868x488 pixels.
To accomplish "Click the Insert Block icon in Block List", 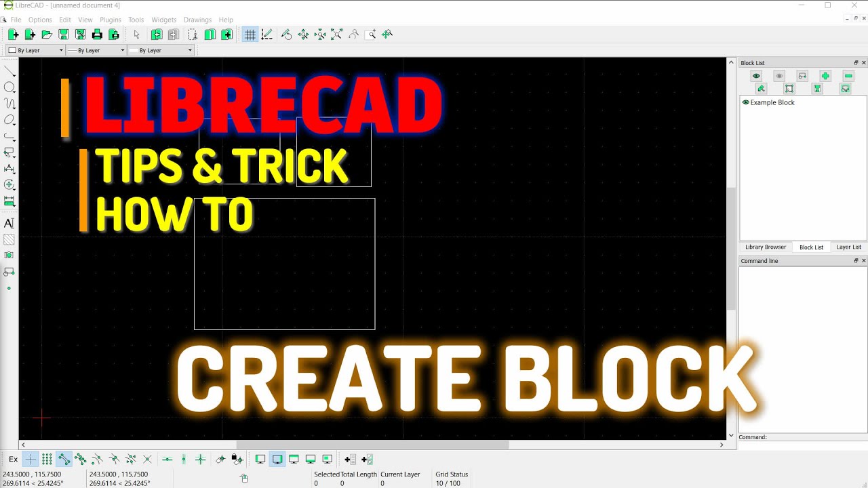I will 846,89.
